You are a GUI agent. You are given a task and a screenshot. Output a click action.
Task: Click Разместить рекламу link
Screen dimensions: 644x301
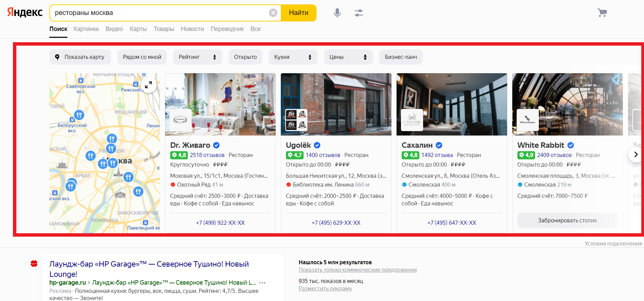tap(325, 289)
